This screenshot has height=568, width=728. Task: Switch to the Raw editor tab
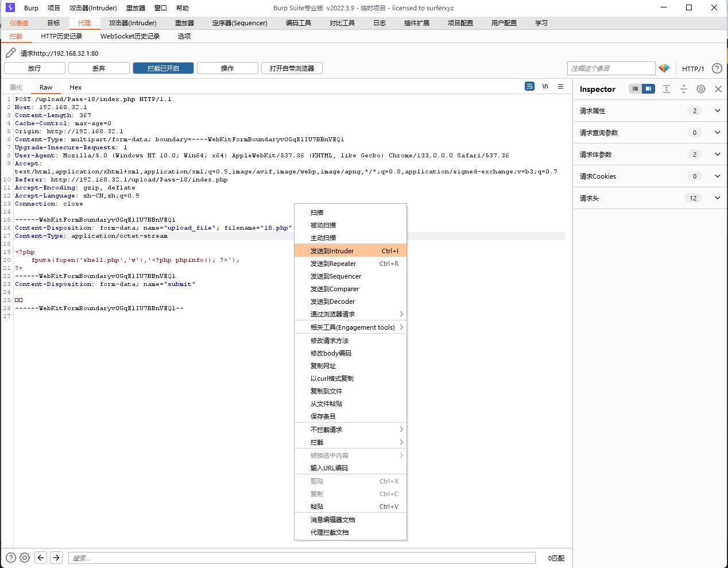[x=46, y=87]
